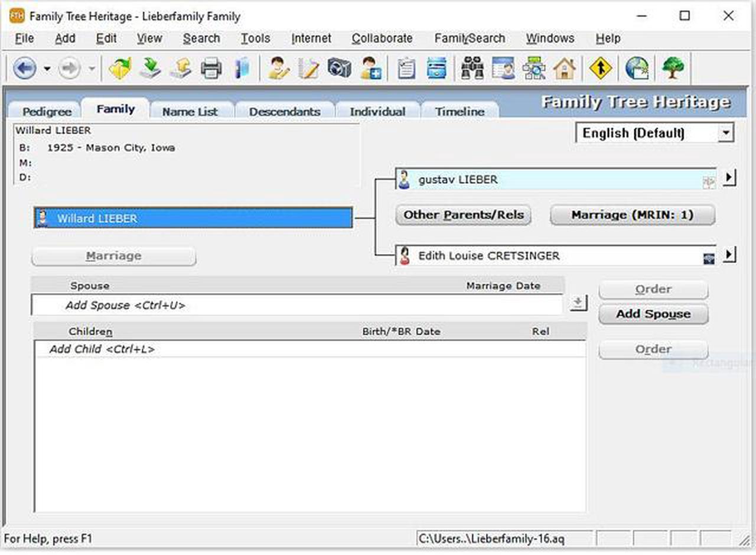This screenshot has height=555, width=756.
Task: Click the yellow diamond merge sign icon
Action: click(601, 69)
